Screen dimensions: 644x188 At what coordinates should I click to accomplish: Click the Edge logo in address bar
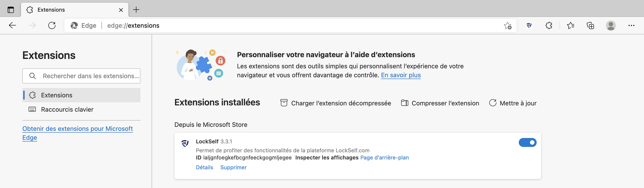(74, 25)
